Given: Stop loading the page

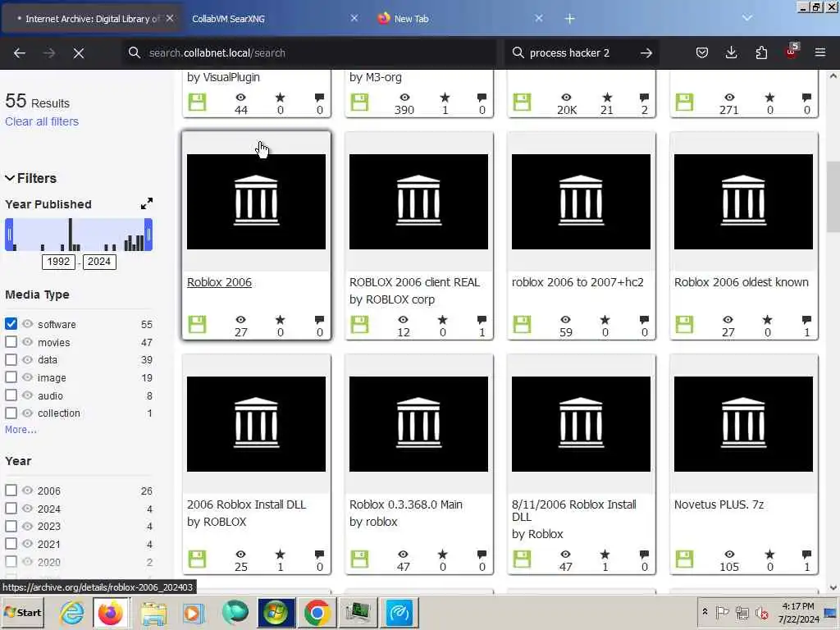Looking at the screenshot, I should [79, 53].
